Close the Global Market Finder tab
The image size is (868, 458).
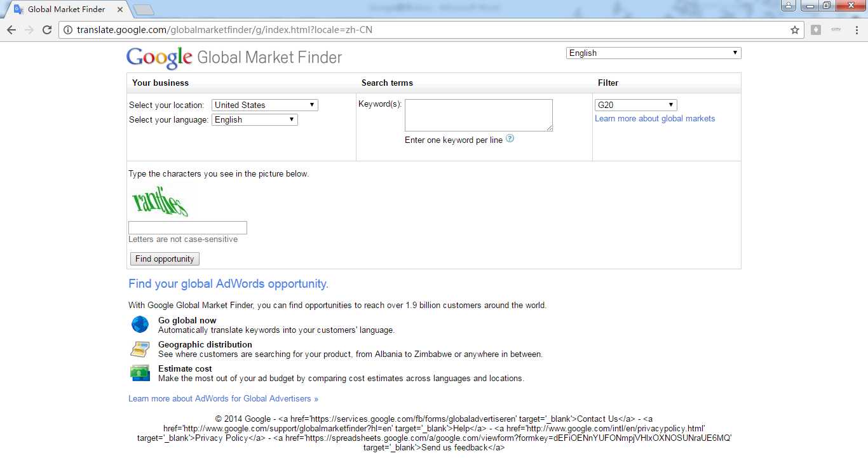pyautogui.click(x=120, y=10)
